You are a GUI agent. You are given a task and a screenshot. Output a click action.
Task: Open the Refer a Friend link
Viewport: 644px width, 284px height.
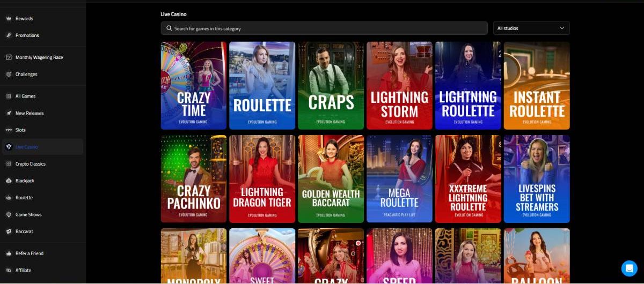coord(30,253)
